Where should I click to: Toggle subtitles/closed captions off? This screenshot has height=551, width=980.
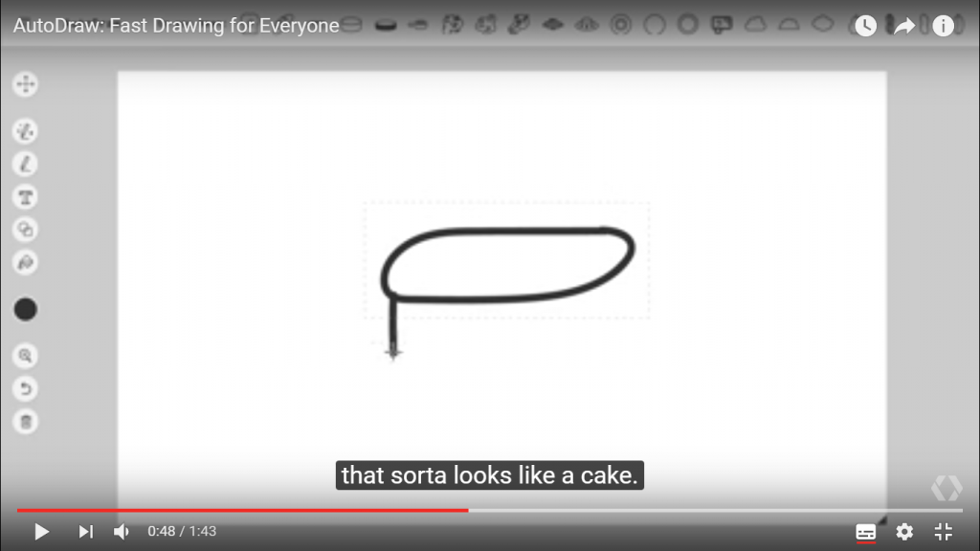click(865, 532)
